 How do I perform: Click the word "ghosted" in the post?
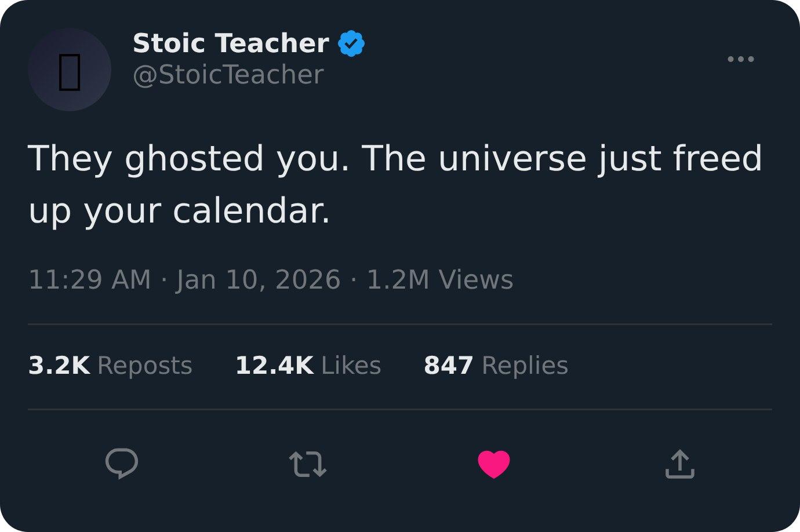tap(194, 159)
